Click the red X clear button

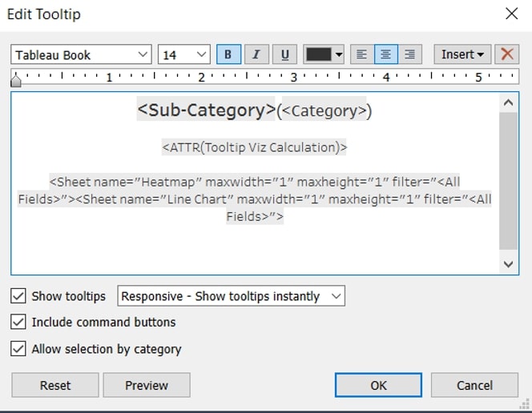point(507,54)
